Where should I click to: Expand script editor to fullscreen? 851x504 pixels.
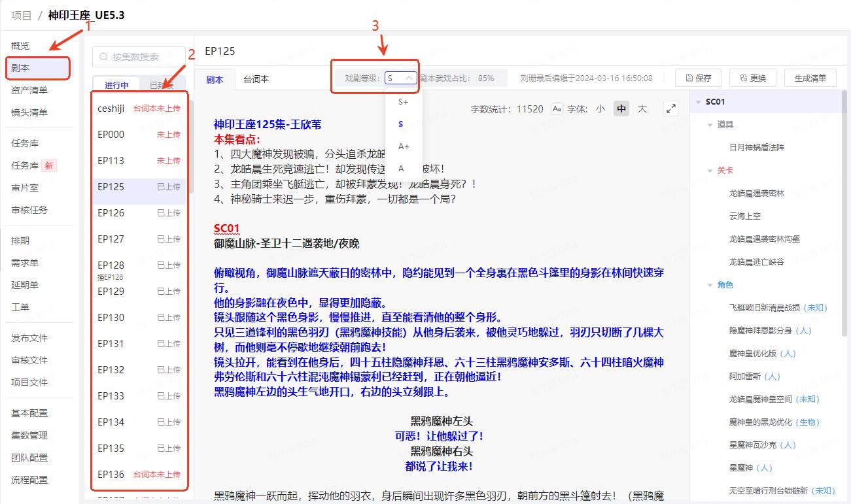pos(671,109)
